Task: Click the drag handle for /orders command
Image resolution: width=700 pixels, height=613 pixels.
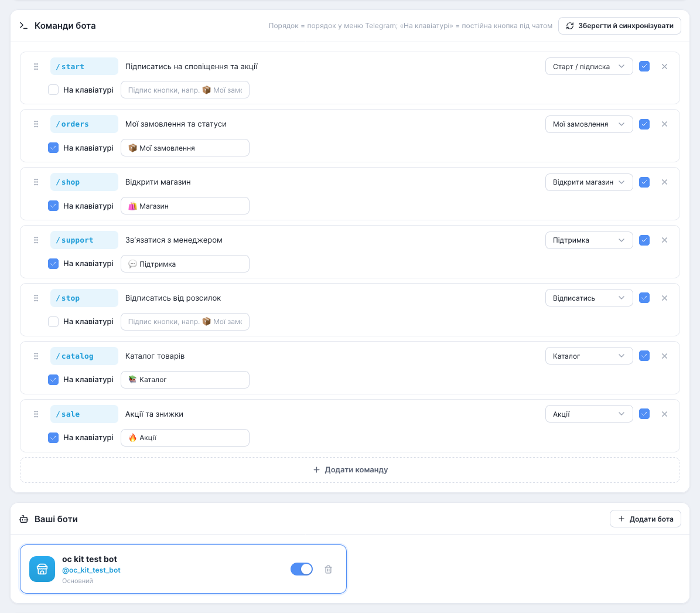Action: pos(36,124)
